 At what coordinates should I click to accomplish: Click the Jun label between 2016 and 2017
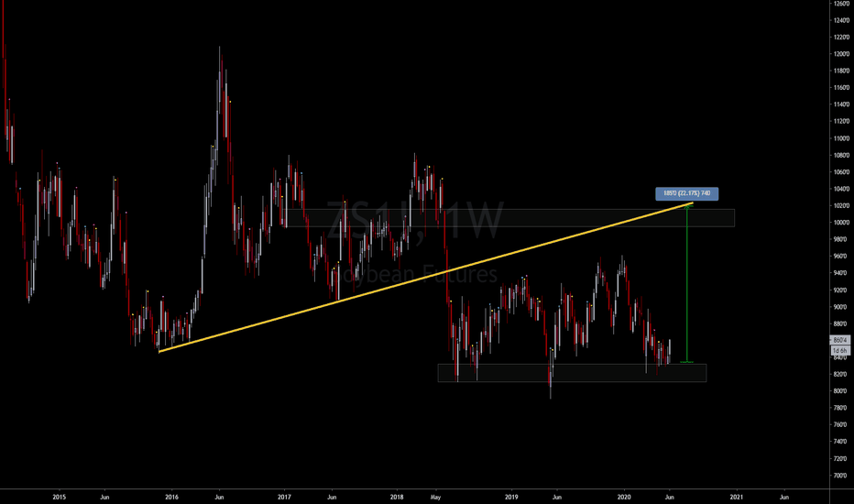219,497
